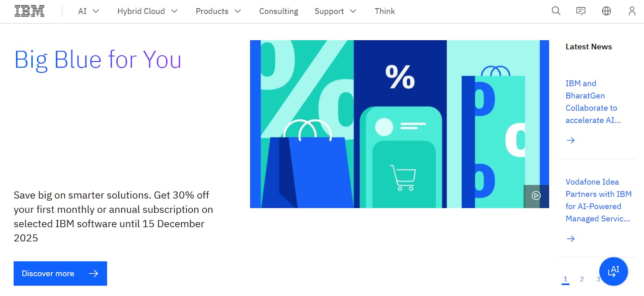Open the Products dropdown menu

point(218,11)
